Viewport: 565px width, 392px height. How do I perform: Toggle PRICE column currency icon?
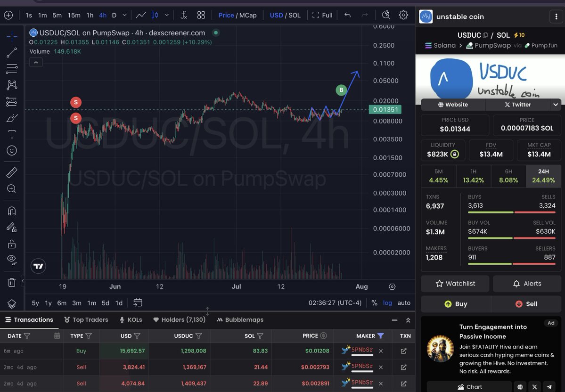click(324, 336)
